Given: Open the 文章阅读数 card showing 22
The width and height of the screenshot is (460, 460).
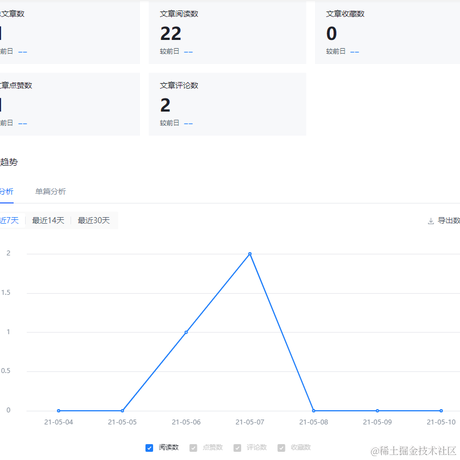Looking at the screenshot, I should pyautogui.click(x=227, y=33).
